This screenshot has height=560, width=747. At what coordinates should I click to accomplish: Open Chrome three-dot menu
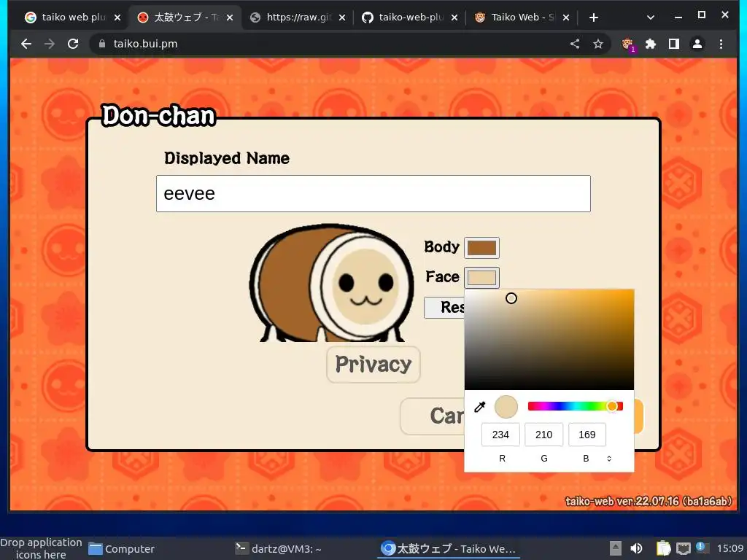click(x=721, y=44)
